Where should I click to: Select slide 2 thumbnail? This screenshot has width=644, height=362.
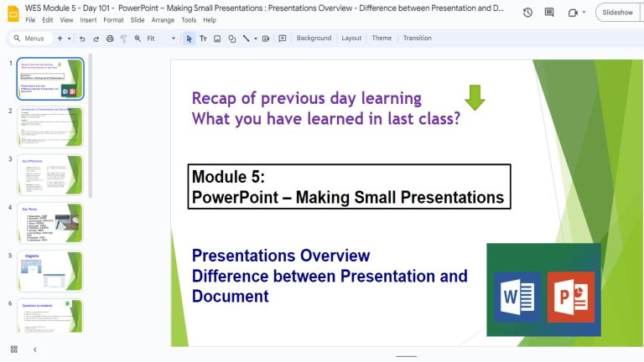(x=50, y=127)
